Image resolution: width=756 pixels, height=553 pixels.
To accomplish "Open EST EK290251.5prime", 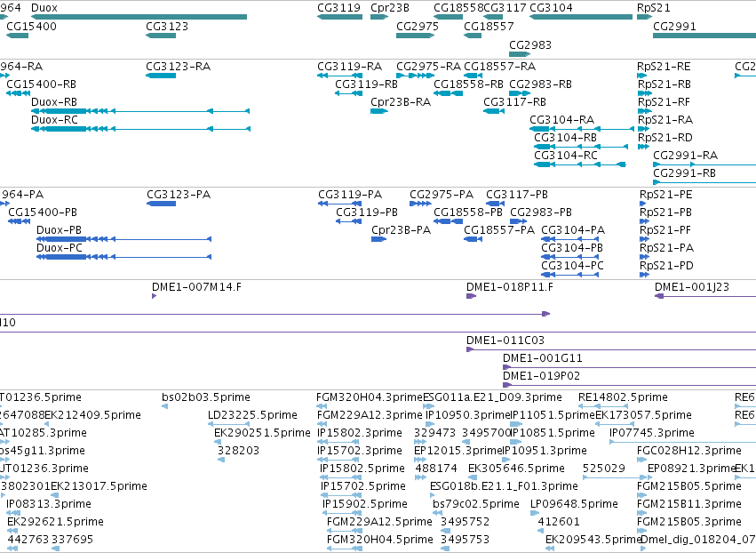I will tap(262, 433).
